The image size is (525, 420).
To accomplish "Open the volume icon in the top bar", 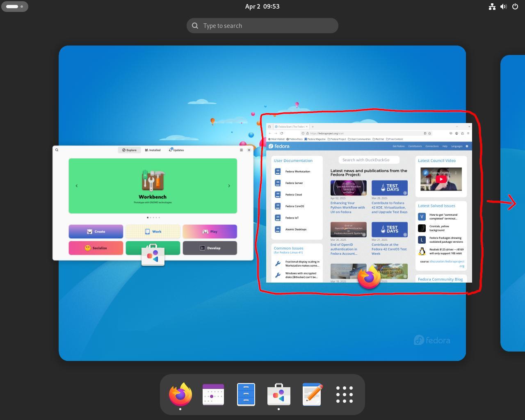I will (504, 7).
